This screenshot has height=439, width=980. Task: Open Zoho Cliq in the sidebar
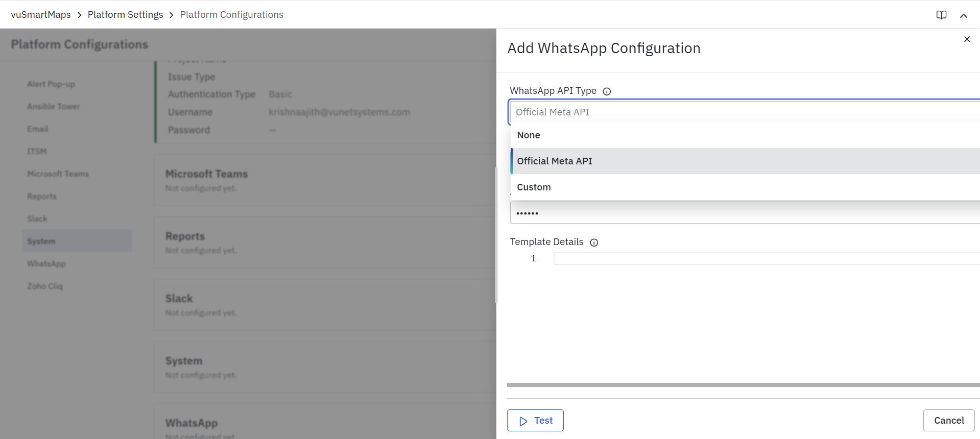tap(45, 286)
